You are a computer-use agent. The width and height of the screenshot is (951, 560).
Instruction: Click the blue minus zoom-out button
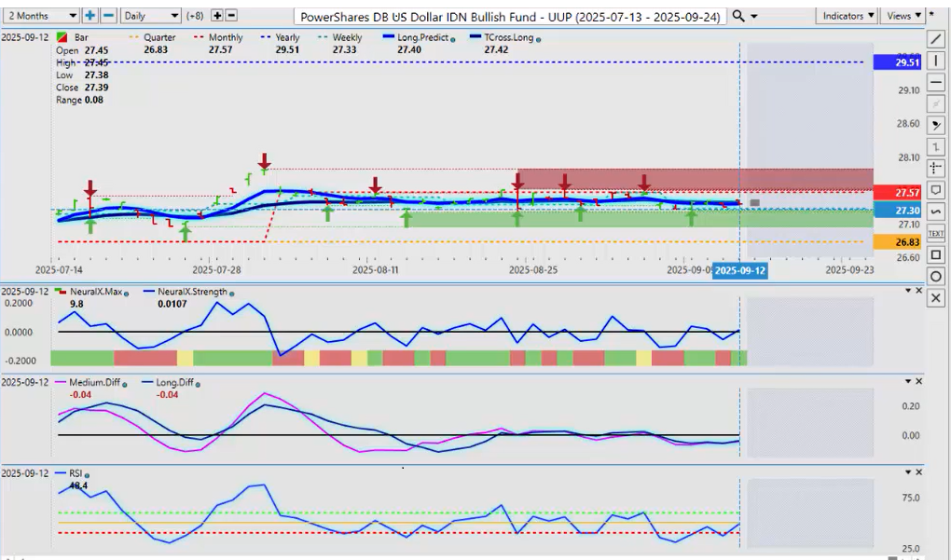pos(108,16)
